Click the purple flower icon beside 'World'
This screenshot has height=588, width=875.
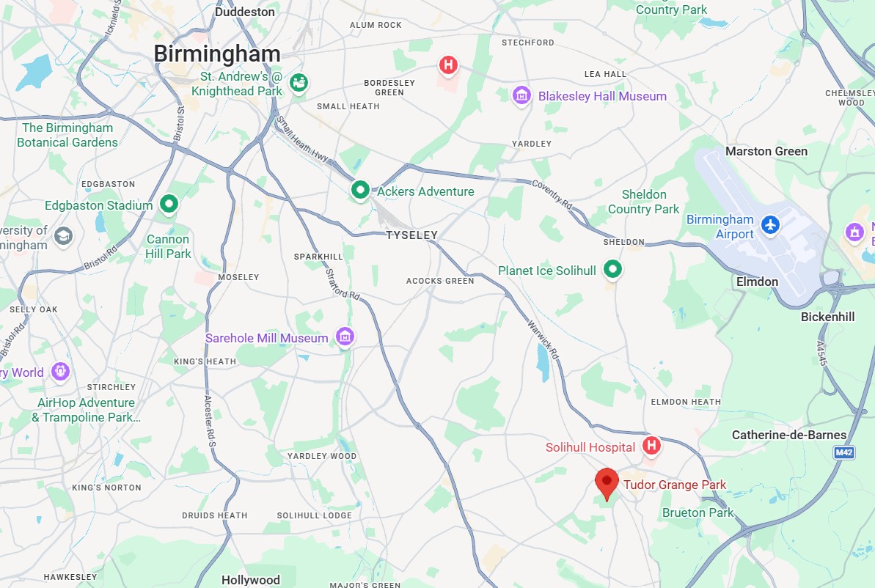(60, 372)
